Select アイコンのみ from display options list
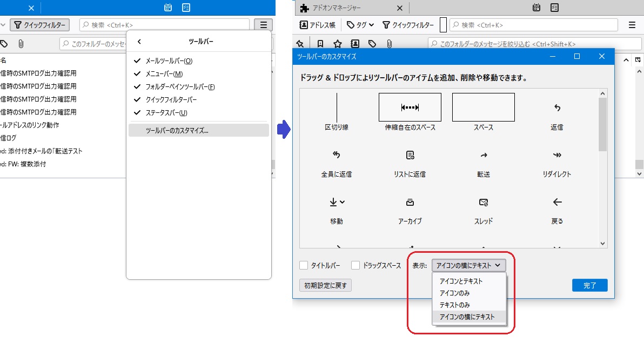The height and width of the screenshot is (343, 644). [454, 293]
